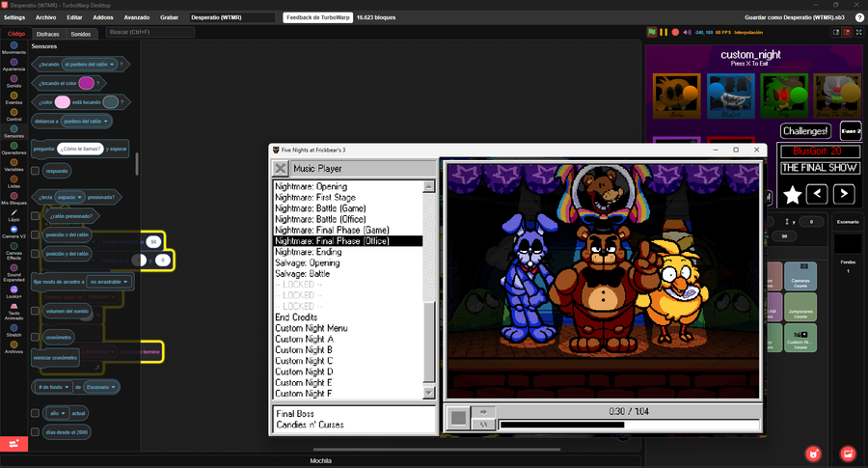868x468 pixels.
Task: Click the pink color swatch in ¿color block
Action: 63,102
